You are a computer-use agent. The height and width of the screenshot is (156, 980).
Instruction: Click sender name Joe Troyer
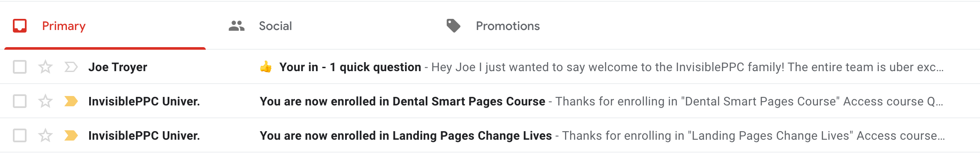pyautogui.click(x=118, y=67)
